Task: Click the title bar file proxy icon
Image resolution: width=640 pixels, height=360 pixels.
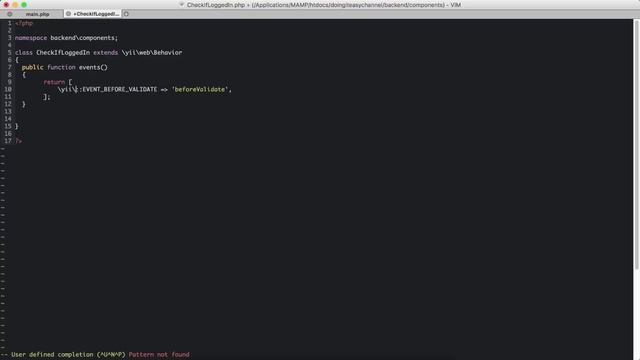Action: coord(182,4)
